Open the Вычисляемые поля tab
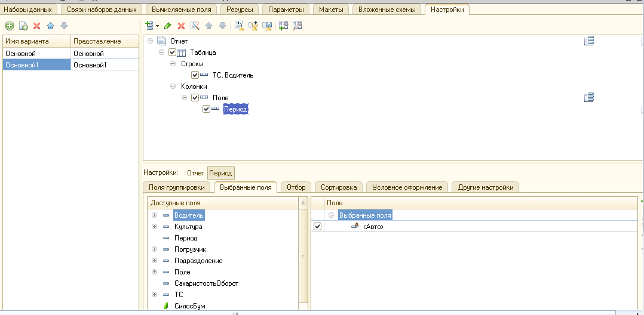 pyautogui.click(x=181, y=10)
